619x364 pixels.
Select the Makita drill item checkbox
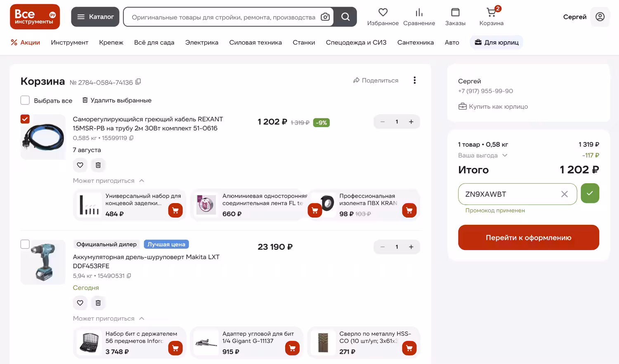25,244
